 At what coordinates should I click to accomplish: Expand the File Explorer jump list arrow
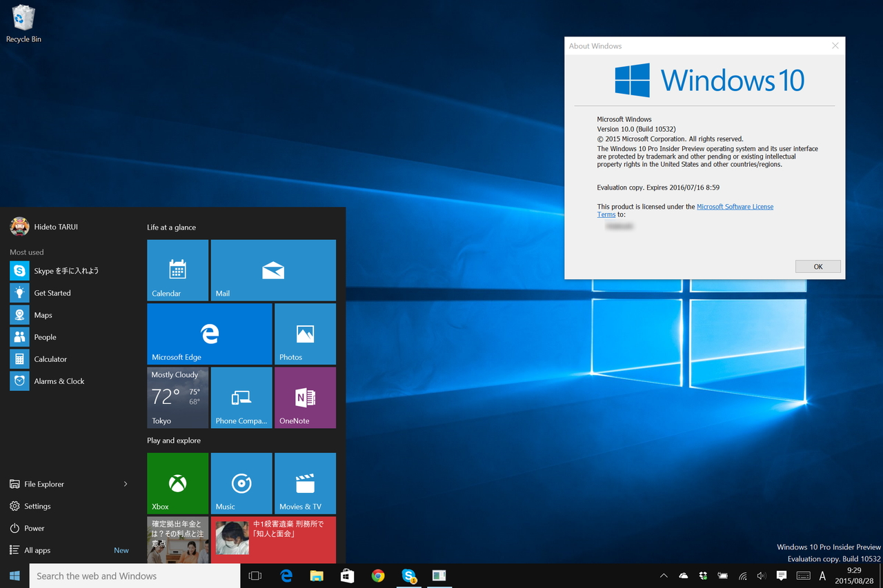coord(126,484)
